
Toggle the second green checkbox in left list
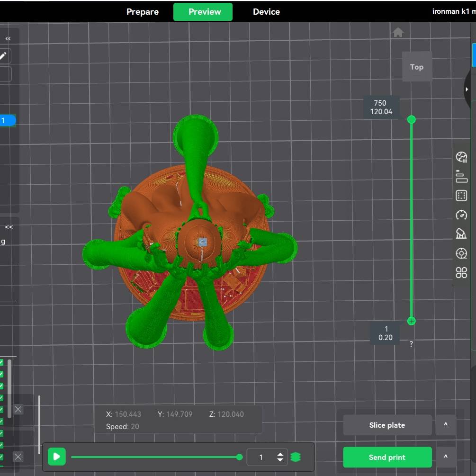[x=1, y=374]
